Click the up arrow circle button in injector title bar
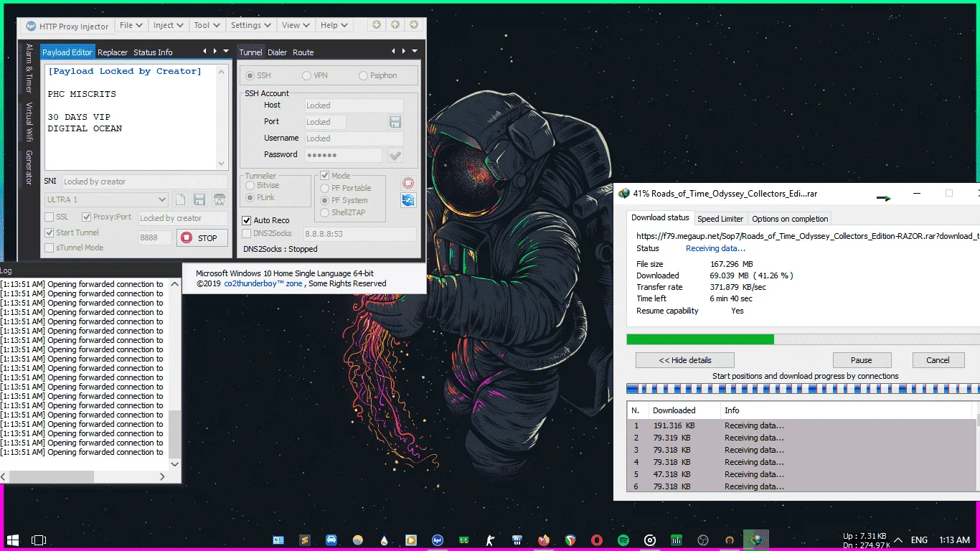The image size is (980, 551). pos(395,24)
